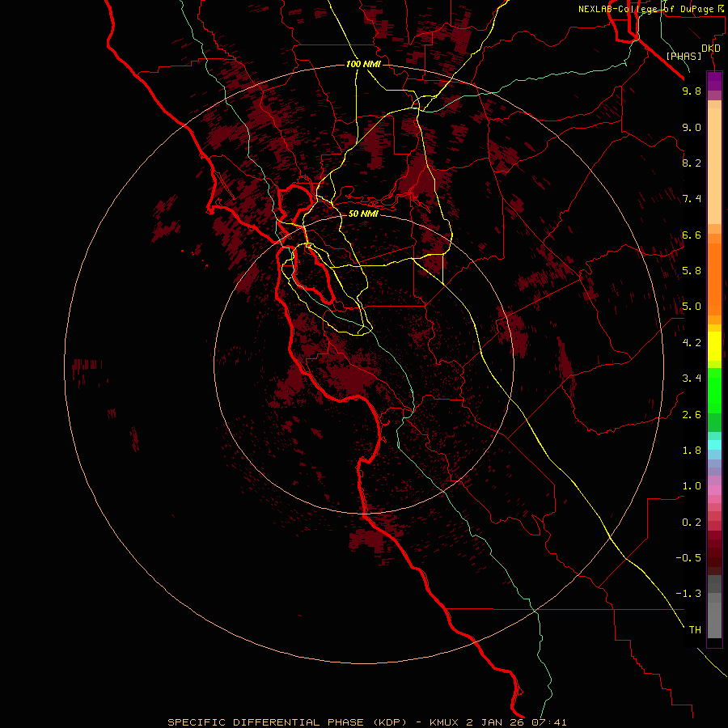Select the 1.0 scale value

(x=692, y=486)
